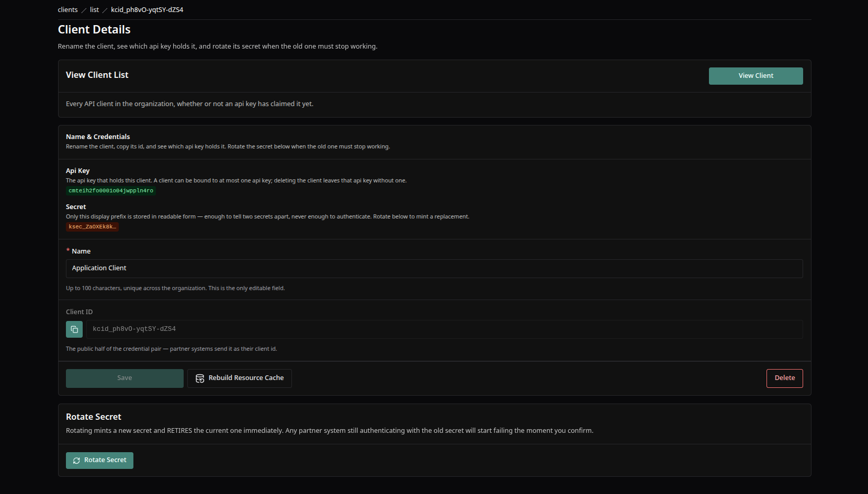868x494 pixels.
Task: Click the api key cmteih2fo0001o04jwppln4ro tag
Action: point(111,191)
